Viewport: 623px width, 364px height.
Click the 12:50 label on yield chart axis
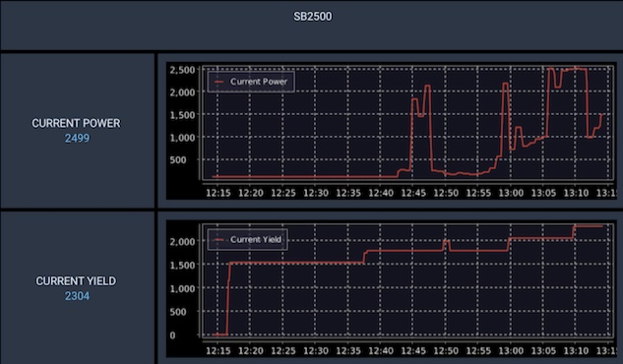coord(446,351)
